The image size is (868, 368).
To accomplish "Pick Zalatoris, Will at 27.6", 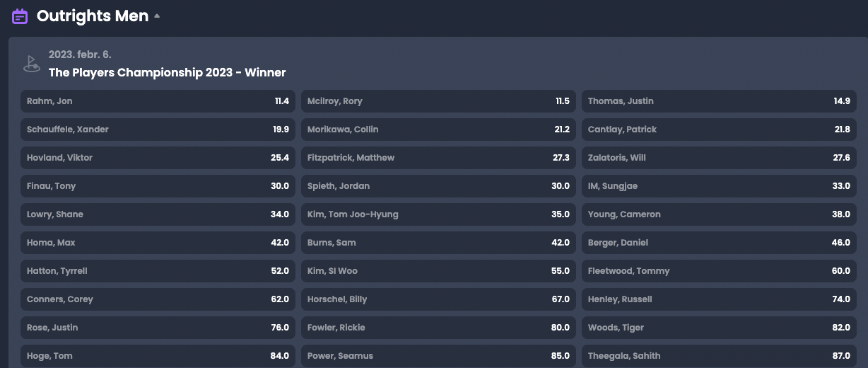I will pos(719,158).
